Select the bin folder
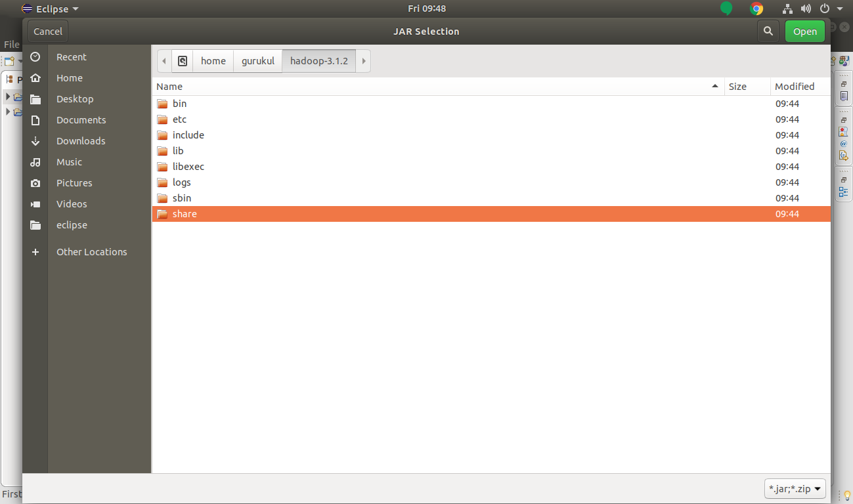This screenshot has width=853, height=504. coord(491,104)
